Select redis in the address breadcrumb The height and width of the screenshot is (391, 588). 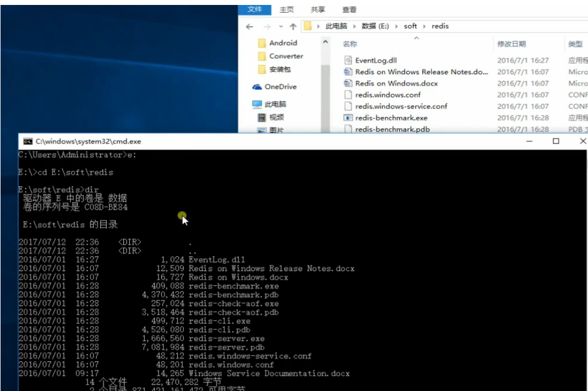440,26
